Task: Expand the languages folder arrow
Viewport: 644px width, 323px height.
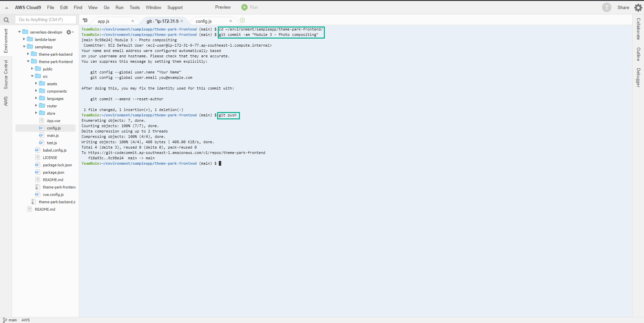Action: point(36,98)
